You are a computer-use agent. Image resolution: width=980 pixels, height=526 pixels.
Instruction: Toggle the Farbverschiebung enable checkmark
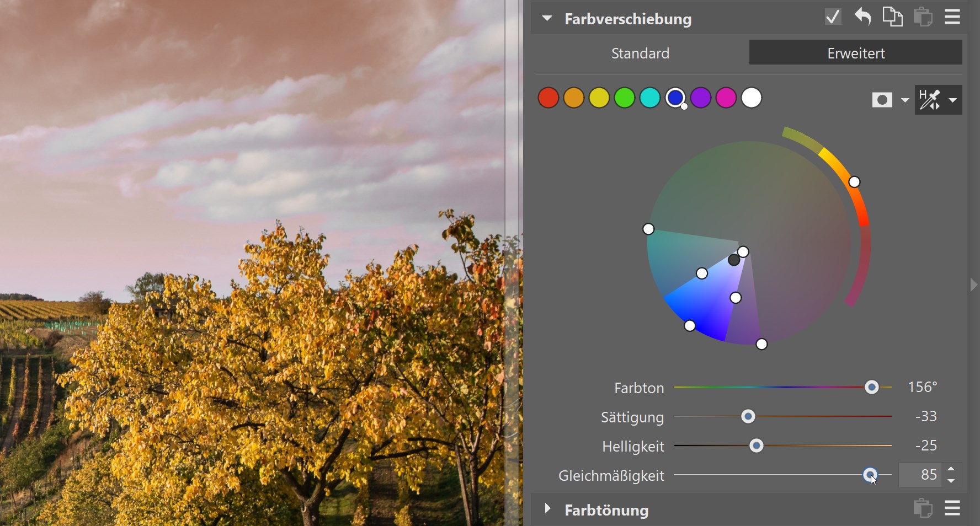(833, 17)
